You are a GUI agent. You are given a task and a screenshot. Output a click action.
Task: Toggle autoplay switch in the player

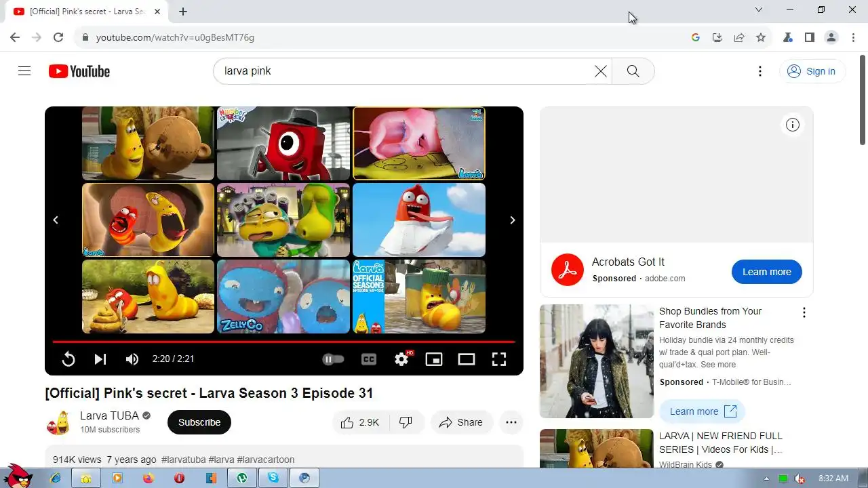333,359
